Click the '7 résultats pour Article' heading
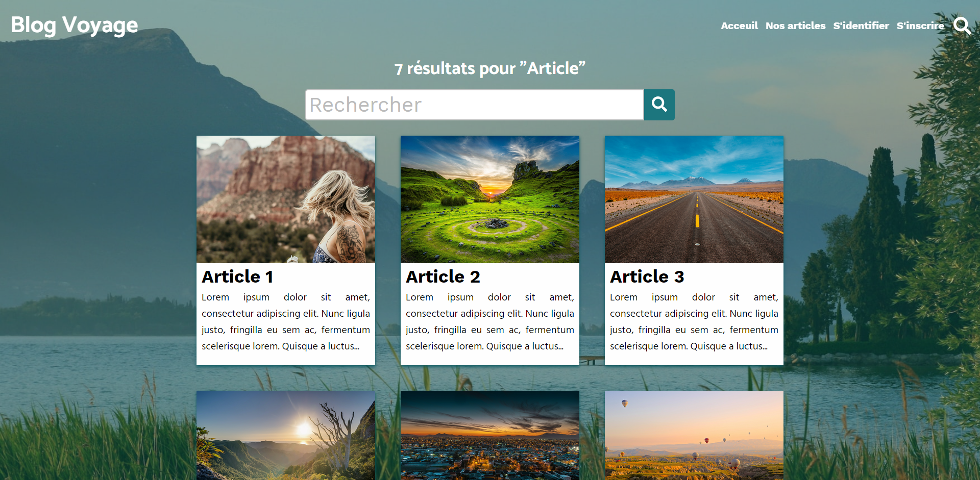 490,68
